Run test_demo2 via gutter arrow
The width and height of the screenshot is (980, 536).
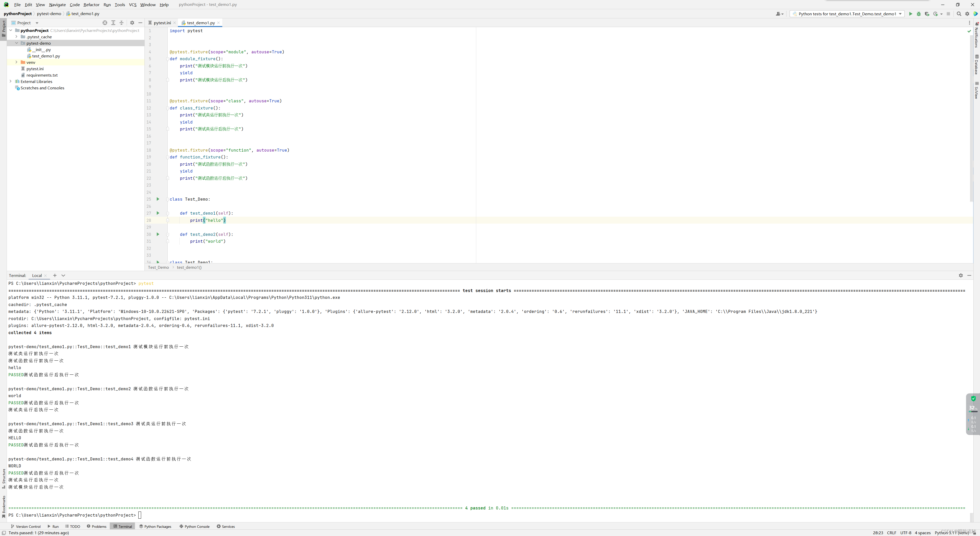[x=158, y=234]
